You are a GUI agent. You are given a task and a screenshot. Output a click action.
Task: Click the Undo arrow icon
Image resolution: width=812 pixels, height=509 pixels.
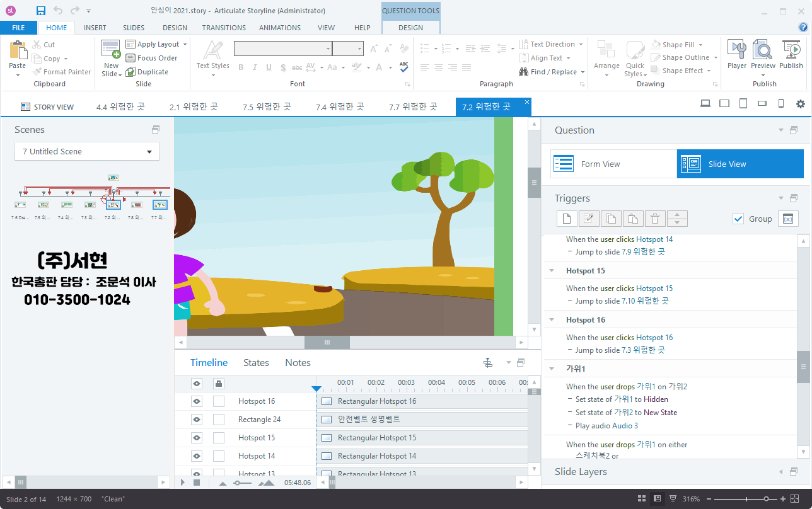(x=58, y=11)
